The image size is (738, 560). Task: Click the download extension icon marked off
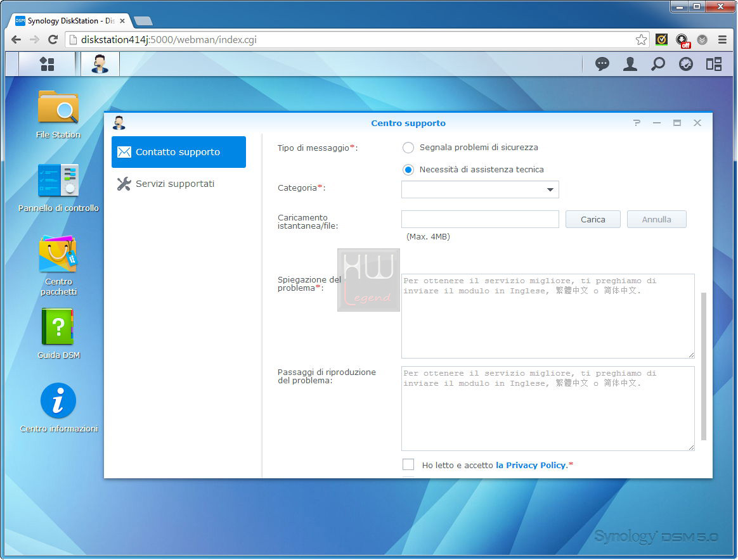[x=682, y=41]
